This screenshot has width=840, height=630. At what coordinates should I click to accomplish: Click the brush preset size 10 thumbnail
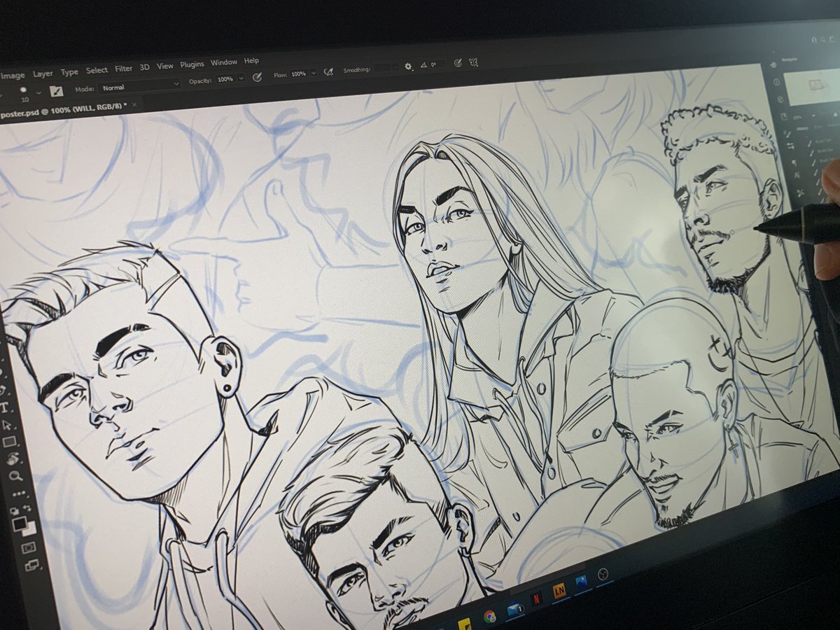23,93
